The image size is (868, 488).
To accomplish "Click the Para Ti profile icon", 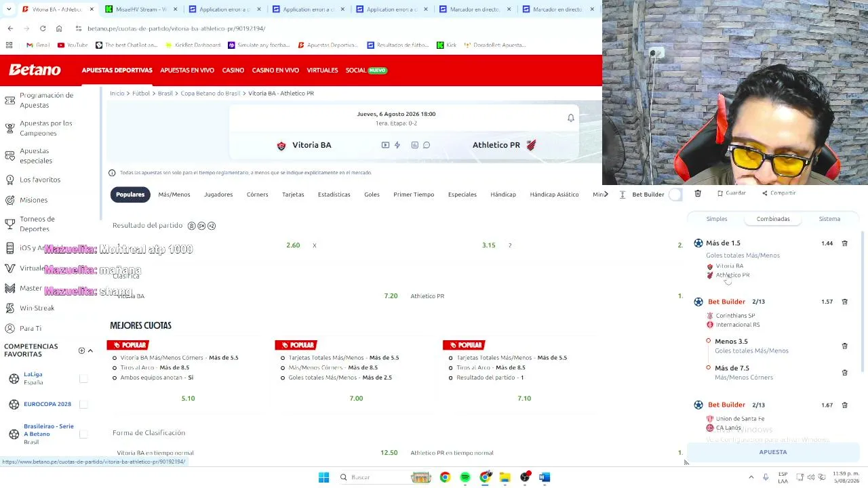I will pos(9,328).
